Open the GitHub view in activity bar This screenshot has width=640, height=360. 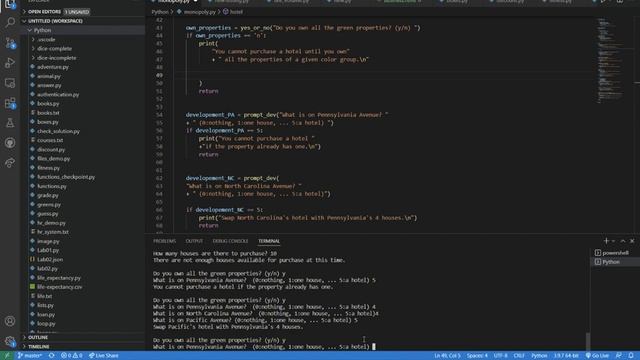(10, 143)
